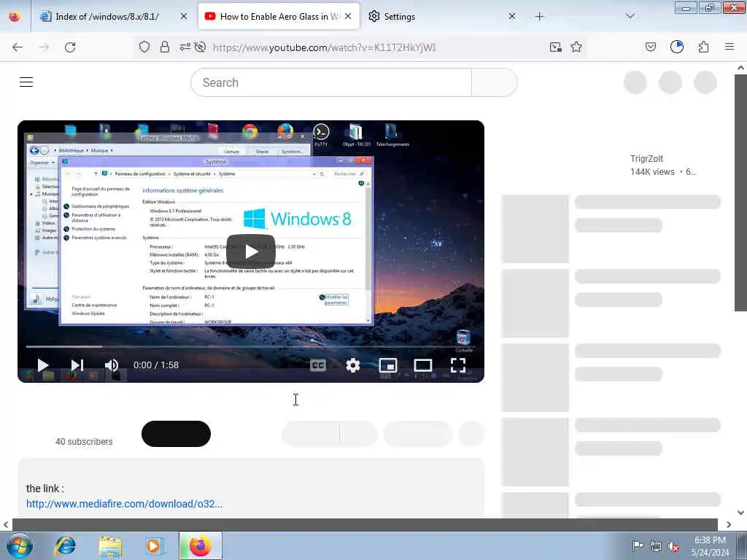747x560 pixels.
Task: Open Windows Media Player from taskbar
Action: pos(155,546)
